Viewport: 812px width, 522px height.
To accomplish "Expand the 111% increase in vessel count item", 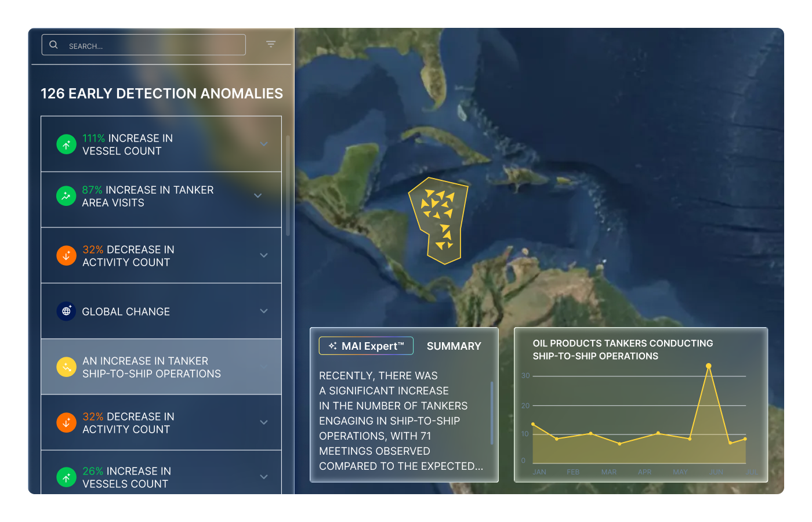I will click(264, 144).
